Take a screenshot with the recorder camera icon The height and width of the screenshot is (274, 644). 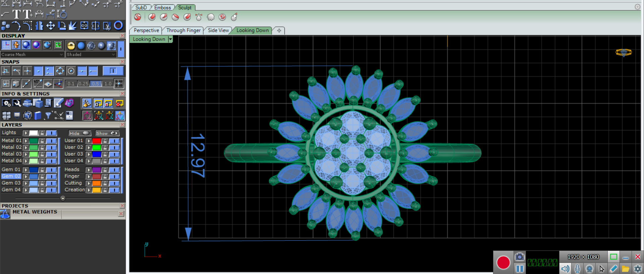[519, 257]
